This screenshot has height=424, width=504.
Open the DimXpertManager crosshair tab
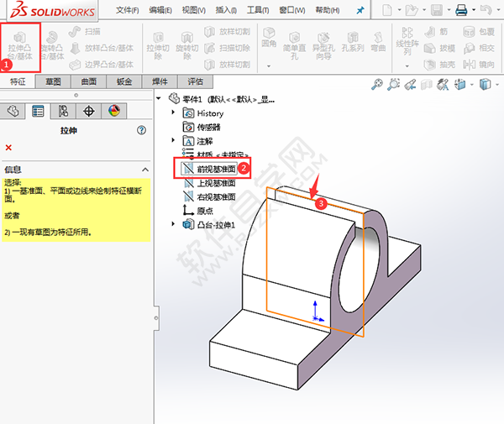coord(89,111)
